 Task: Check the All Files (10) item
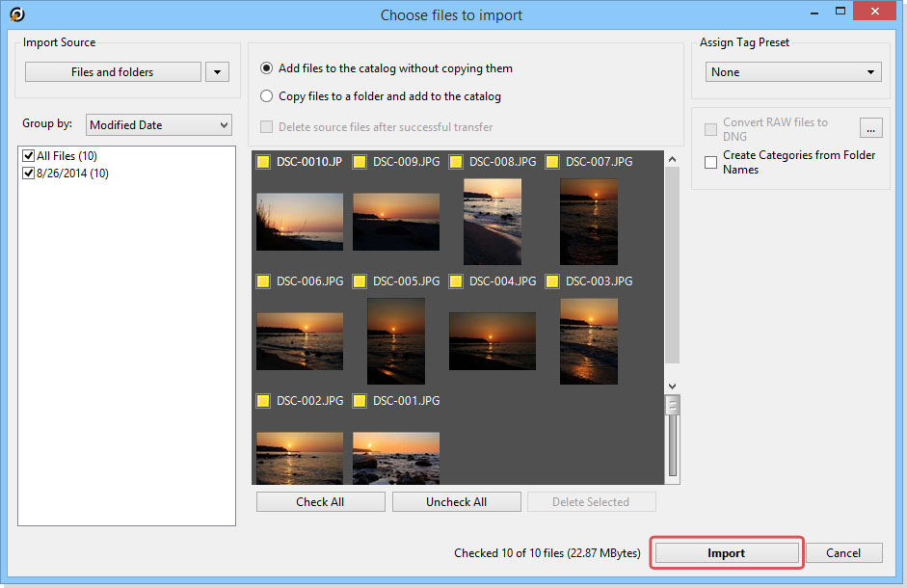(x=28, y=156)
